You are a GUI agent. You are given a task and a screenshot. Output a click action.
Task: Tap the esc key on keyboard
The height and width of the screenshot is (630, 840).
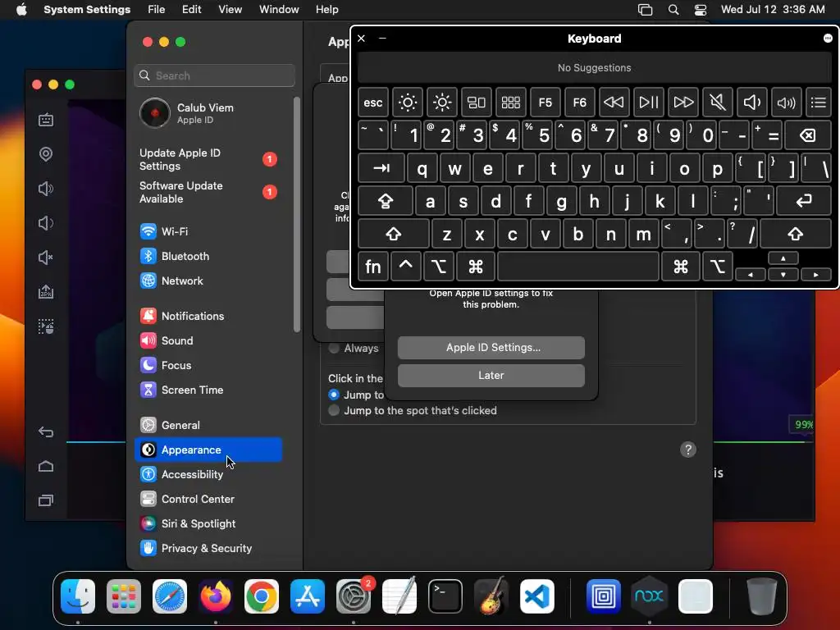(x=373, y=103)
